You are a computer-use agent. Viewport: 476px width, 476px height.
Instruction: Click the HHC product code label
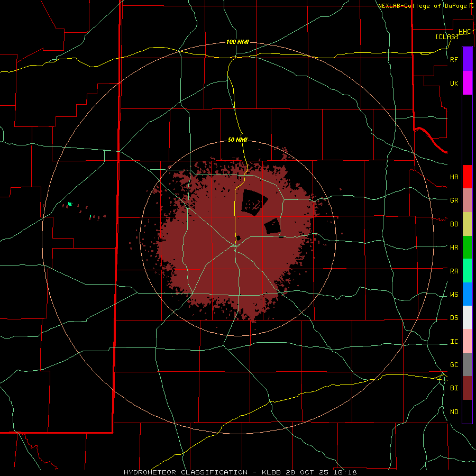click(464, 32)
